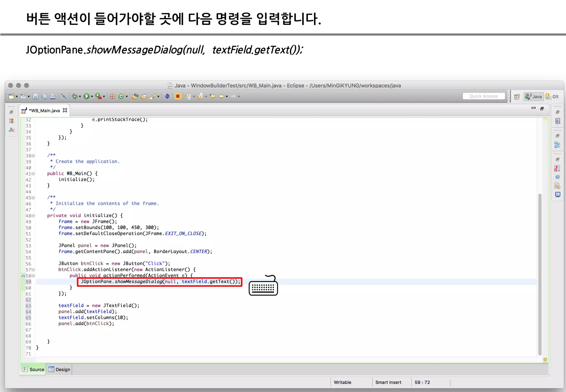The height and width of the screenshot is (392, 566).
Task: Collapse the initialize method at line 48
Action: click(33, 216)
